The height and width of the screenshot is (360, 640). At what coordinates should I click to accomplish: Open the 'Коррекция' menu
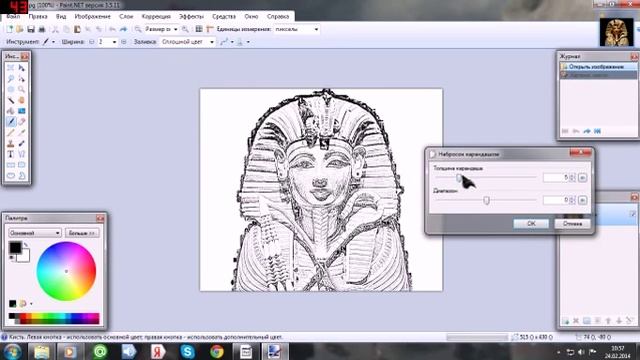[156, 16]
